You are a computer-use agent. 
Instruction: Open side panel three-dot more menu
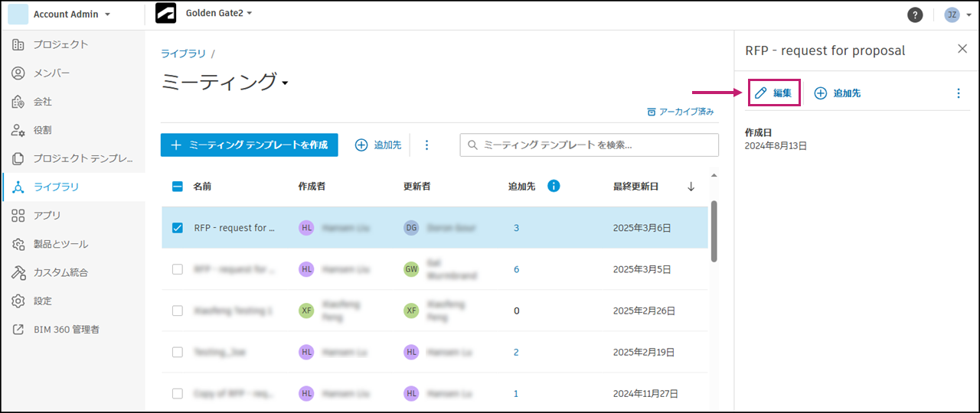click(958, 93)
